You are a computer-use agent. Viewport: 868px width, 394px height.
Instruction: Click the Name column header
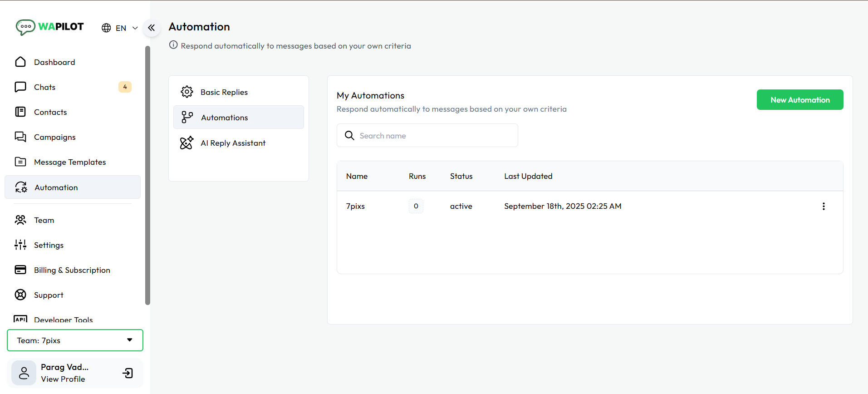(x=357, y=176)
